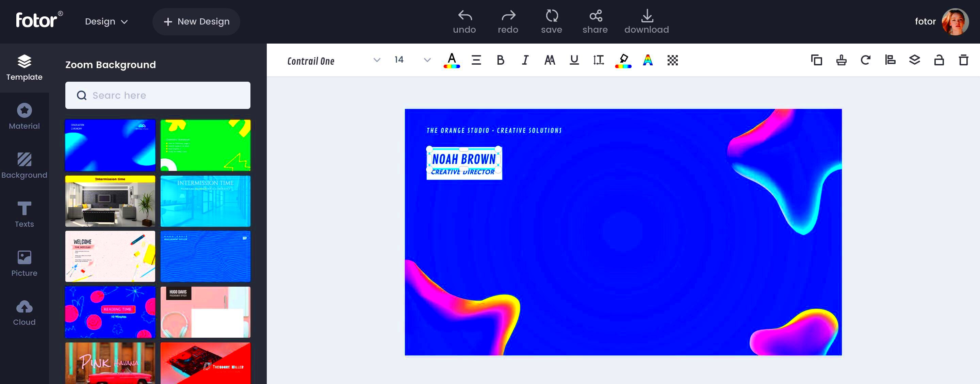Undo the last action
Viewport: 980px width, 384px height.
(464, 22)
